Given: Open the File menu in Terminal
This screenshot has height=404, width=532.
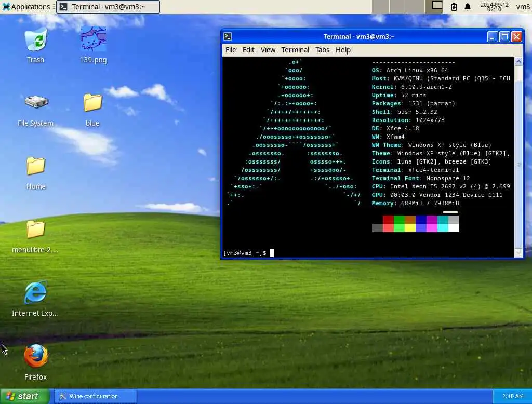Looking at the screenshot, I should [231, 50].
